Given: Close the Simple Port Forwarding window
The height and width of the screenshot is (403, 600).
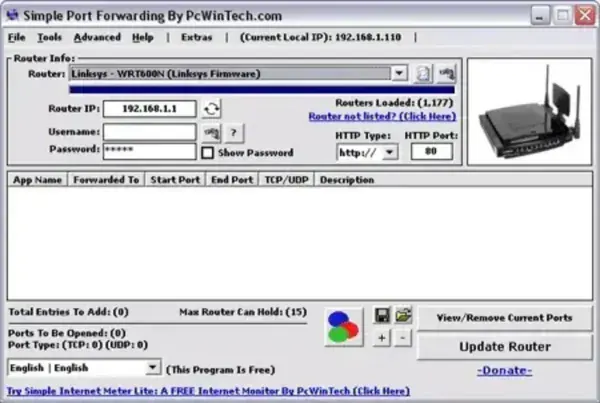Looking at the screenshot, I should pyautogui.click(x=585, y=16).
